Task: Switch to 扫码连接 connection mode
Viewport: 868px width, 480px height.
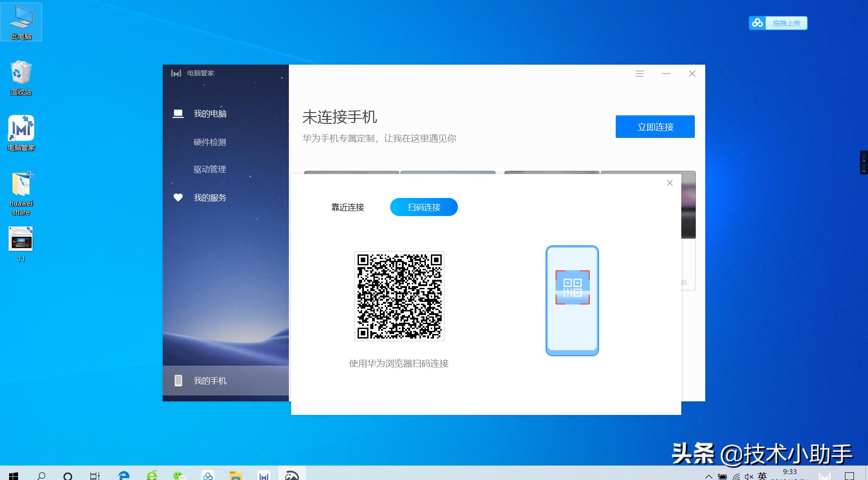Action: click(x=424, y=207)
